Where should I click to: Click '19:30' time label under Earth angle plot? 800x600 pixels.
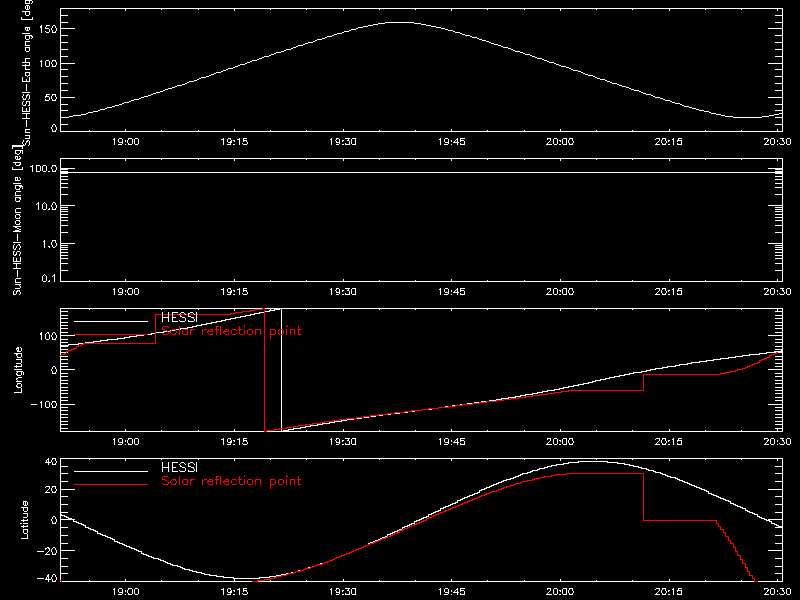pyautogui.click(x=343, y=142)
